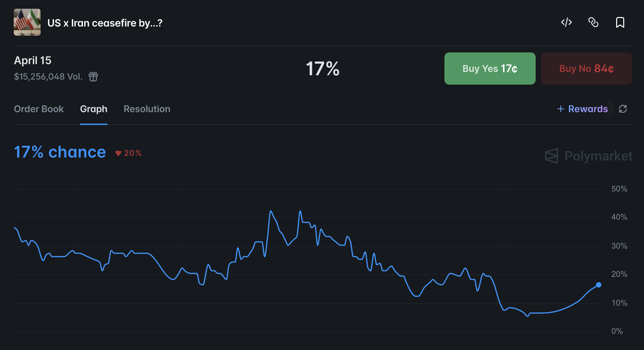Click the large 17% probability in the header
Image resolution: width=644 pixels, height=350 pixels.
[322, 69]
